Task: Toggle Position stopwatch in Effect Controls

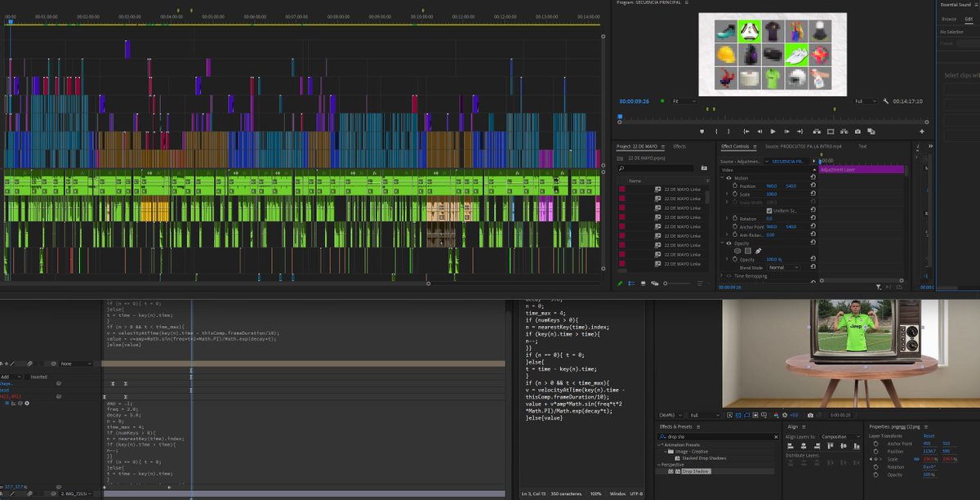Action: [735, 185]
